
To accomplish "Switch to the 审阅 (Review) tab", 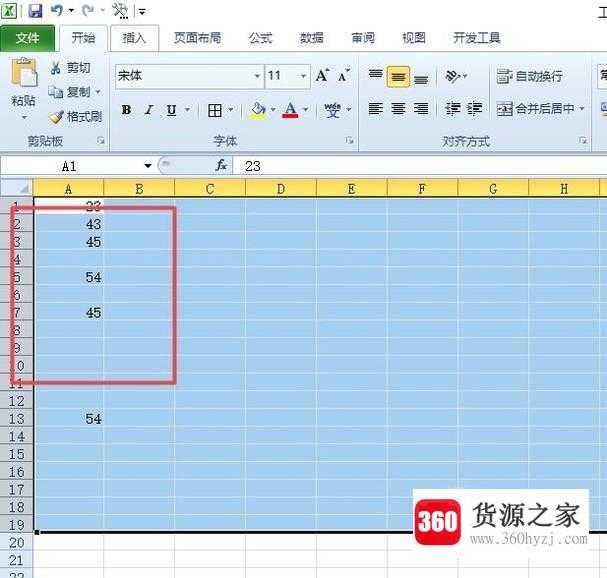I will 363,38.
